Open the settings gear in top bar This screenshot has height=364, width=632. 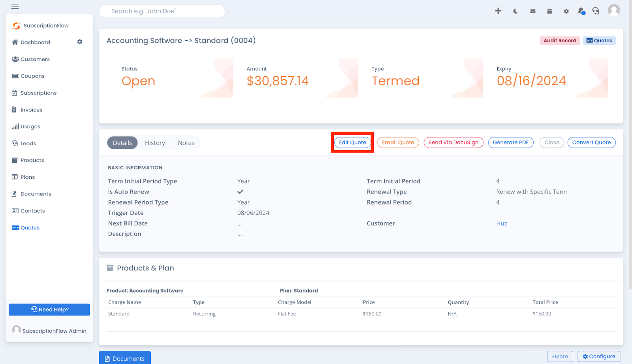[x=566, y=11]
